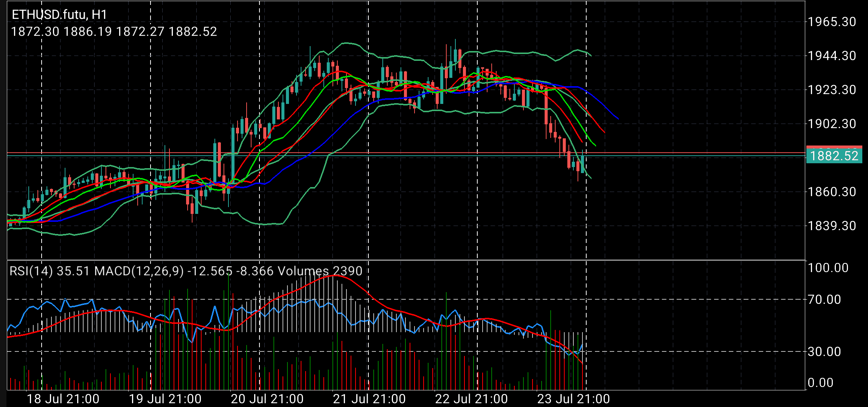Image resolution: width=868 pixels, height=407 pixels.
Task: Click the 0.00 indicator scale label
Action: pos(820,382)
